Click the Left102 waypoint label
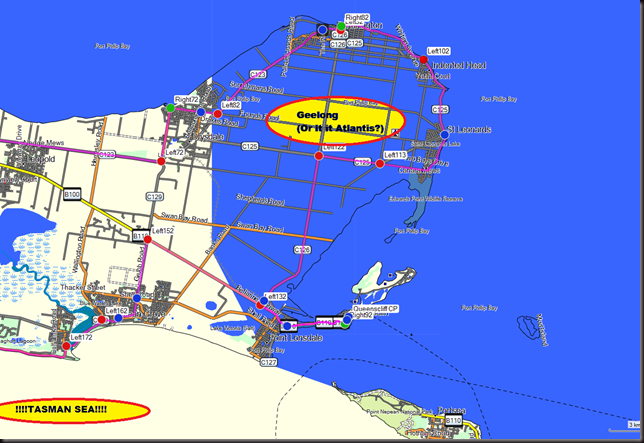 [438, 51]
